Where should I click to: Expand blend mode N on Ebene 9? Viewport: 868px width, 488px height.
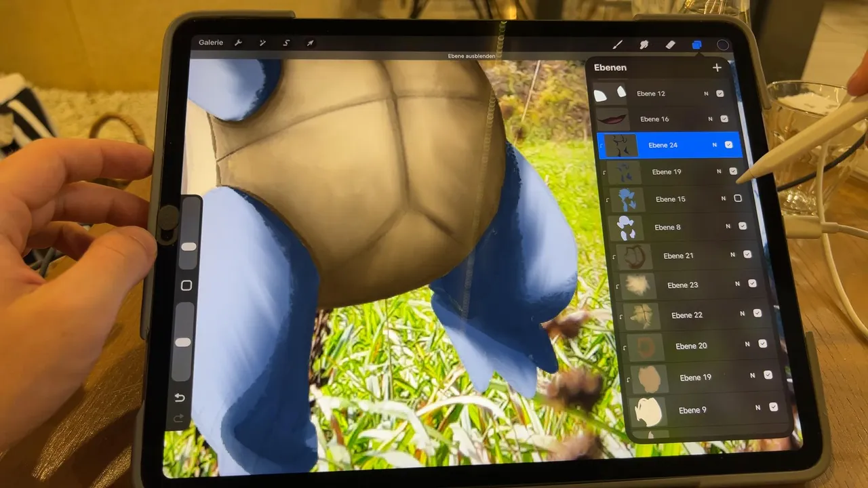(757, 408)
